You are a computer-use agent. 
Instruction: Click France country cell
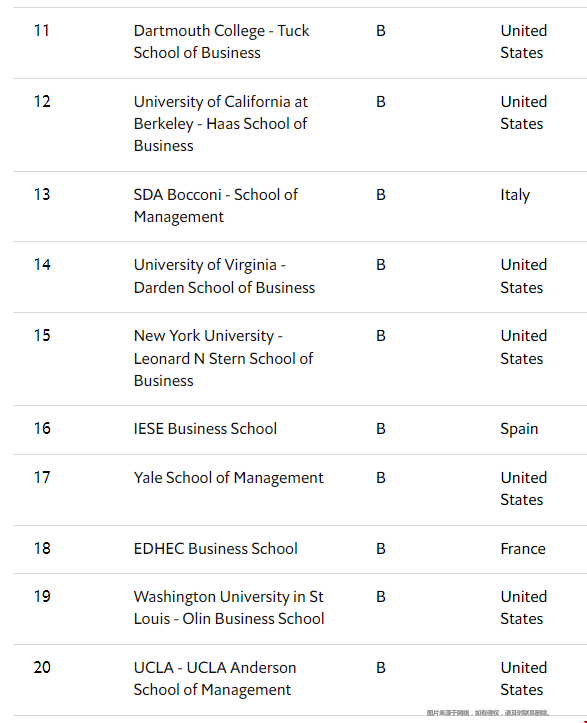click(x=523, y=549)
